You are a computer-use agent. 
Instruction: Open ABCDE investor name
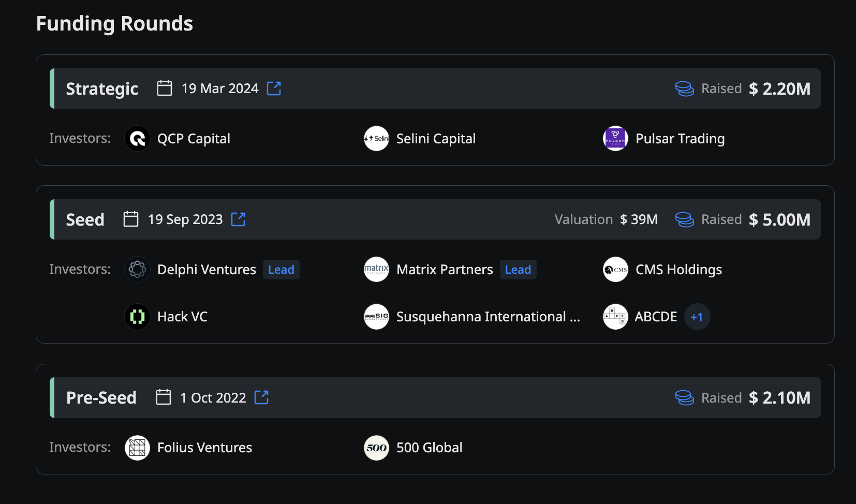point(656,317)
